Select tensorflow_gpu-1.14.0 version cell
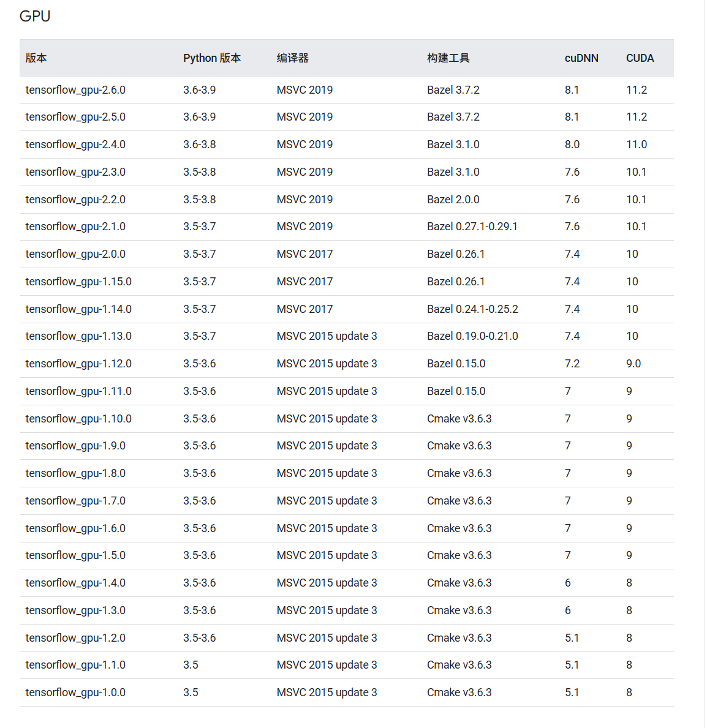This screenshot has width=707, height=728. [x=78, y=309]
